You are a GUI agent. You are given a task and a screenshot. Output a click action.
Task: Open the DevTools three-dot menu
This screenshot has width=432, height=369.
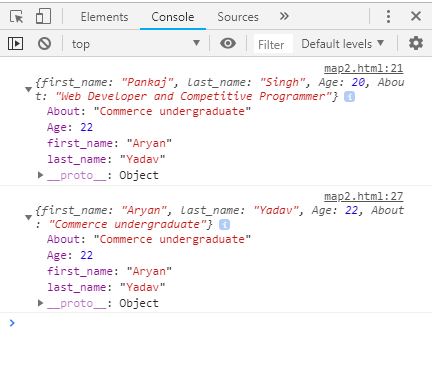[388, 16]
